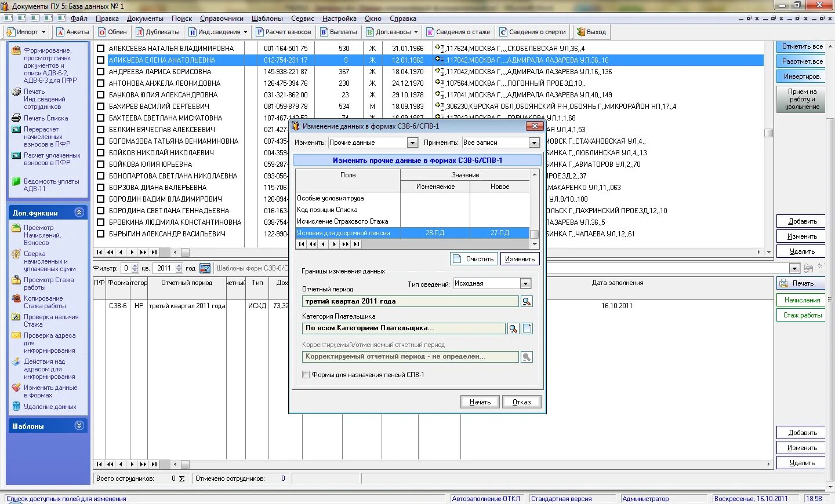Open the Доп.взносы toolbar icon
This screenshot has height=504, width=835.
click(x=370, y=32)
